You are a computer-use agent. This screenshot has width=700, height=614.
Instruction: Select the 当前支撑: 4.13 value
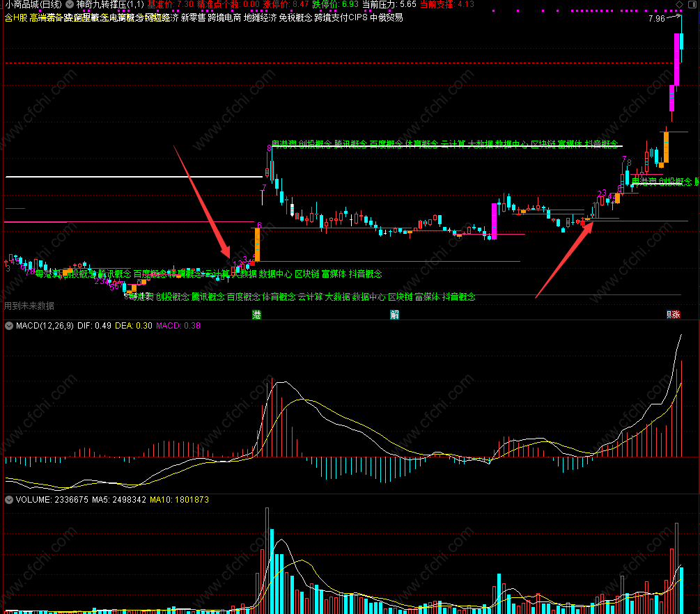point(447,4)
